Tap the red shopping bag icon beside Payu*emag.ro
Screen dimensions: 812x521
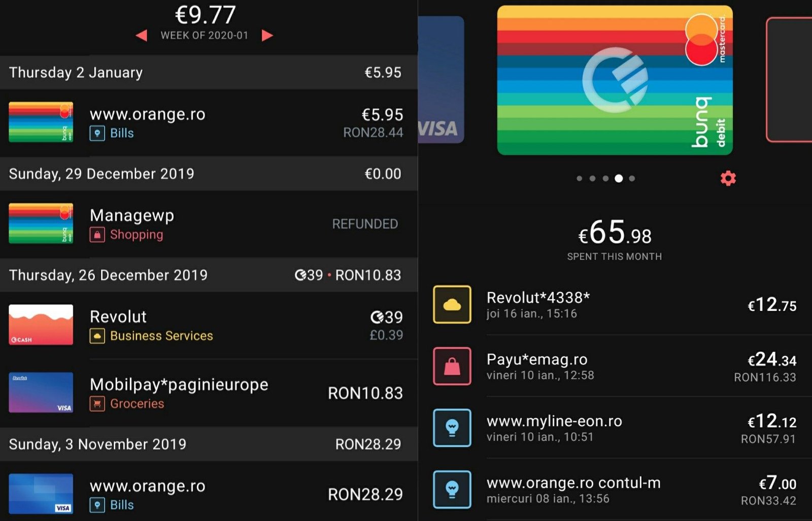452,366
